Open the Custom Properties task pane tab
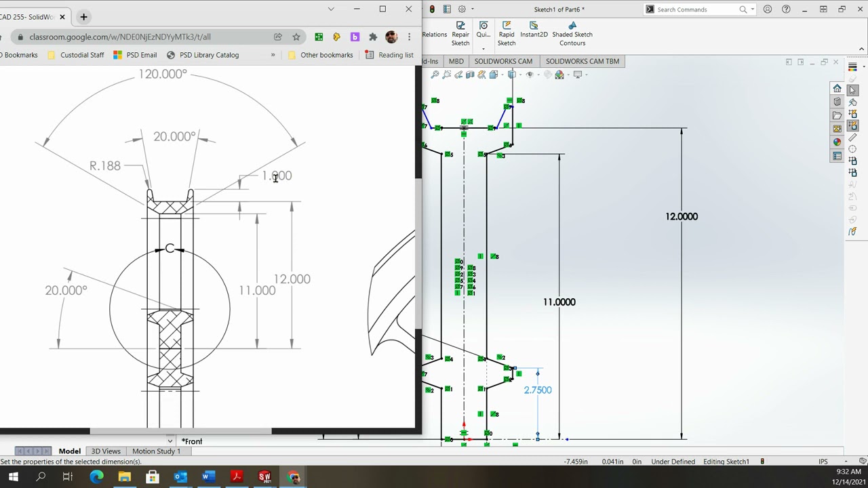The width and height of the screenshot is (868, 488). click(x=837, y=157)
